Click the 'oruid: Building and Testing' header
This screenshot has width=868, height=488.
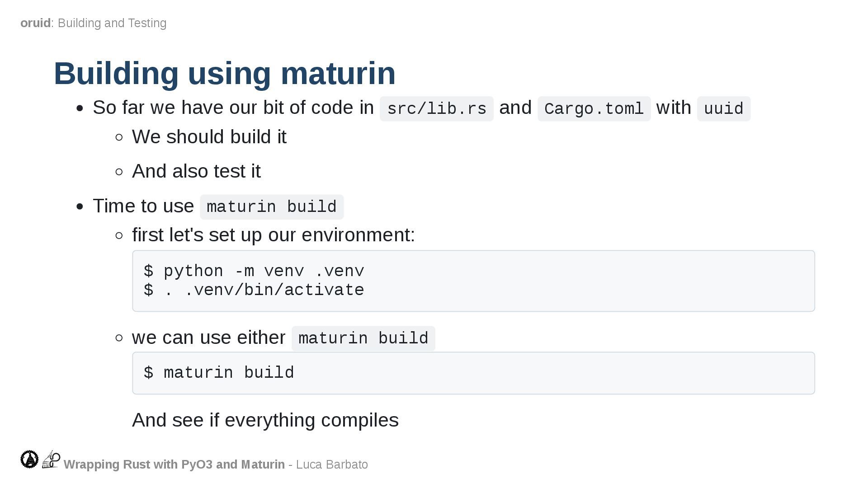coord(94,23)
